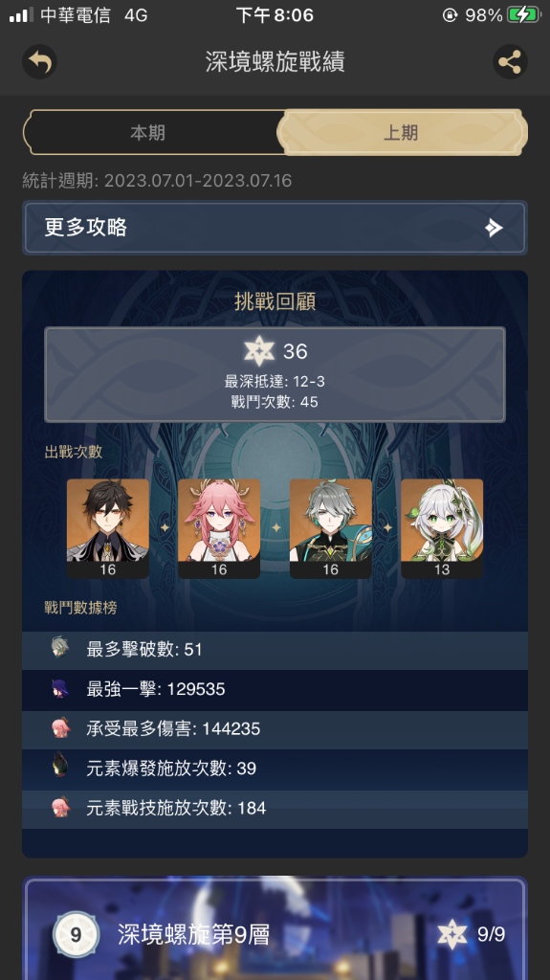Open the share icon
This screenshot has height=980, width=550.
[x=510, y=62]
